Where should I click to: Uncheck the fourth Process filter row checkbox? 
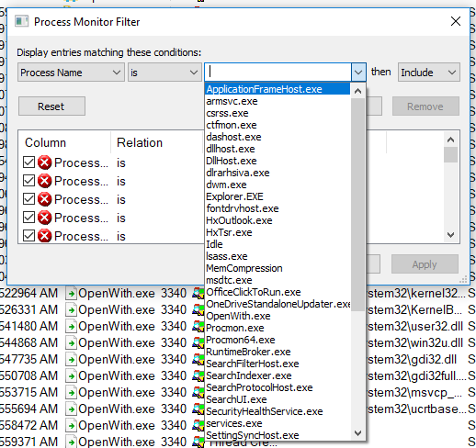pyautogui.click(x=28, y=218)
